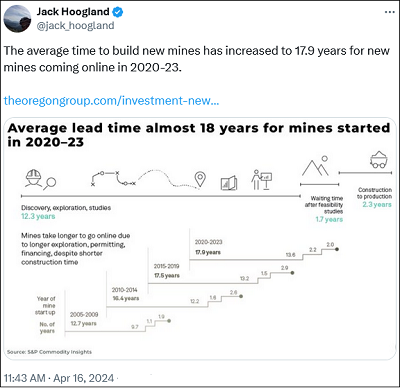This screenshot has height=388, width=400.
Task: Click the blue verified badge
Action: (117, 12)
